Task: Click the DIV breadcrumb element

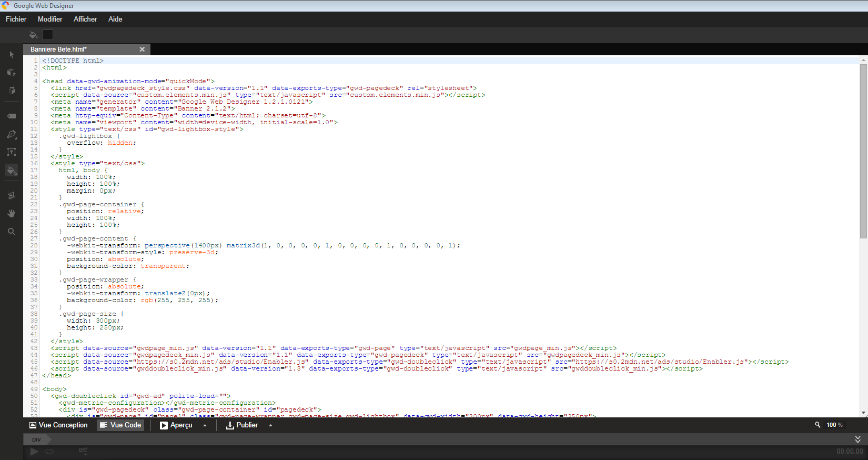Action: 36,439
